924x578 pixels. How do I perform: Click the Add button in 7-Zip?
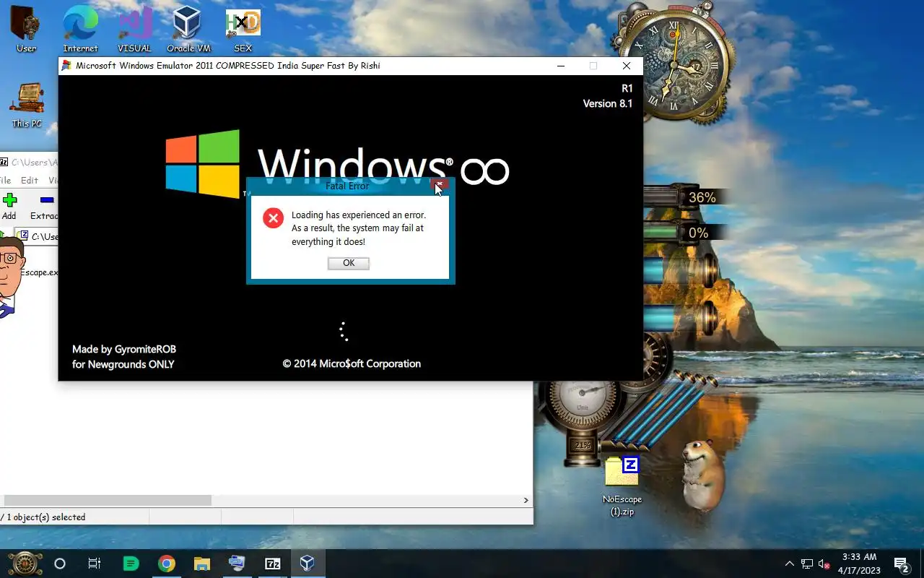(x=9, y=206)
